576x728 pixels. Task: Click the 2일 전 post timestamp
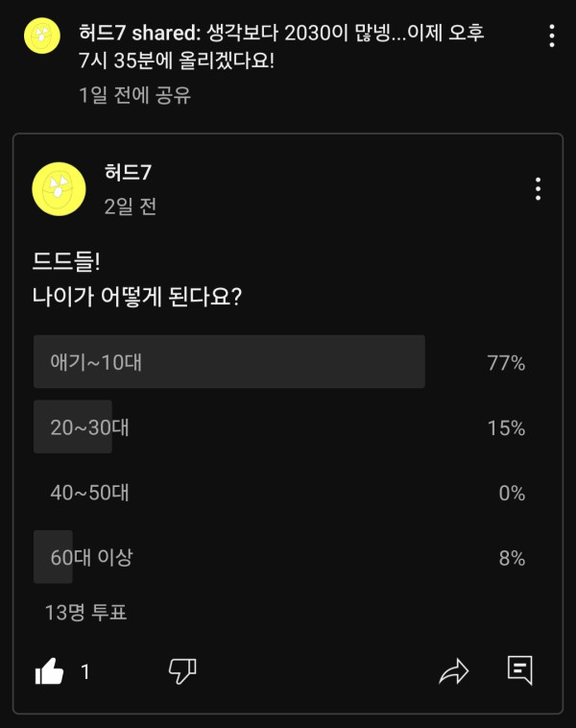click(130, 206)
